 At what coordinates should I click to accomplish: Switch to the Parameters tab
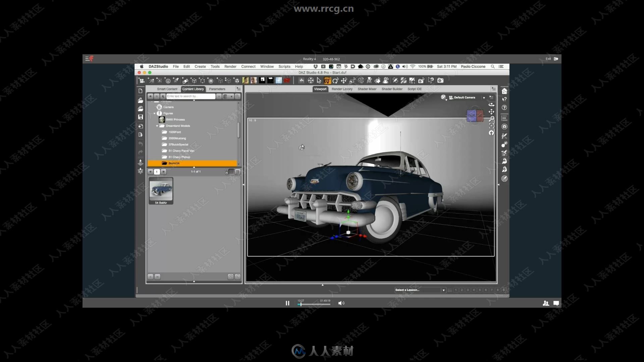[217, 89]
